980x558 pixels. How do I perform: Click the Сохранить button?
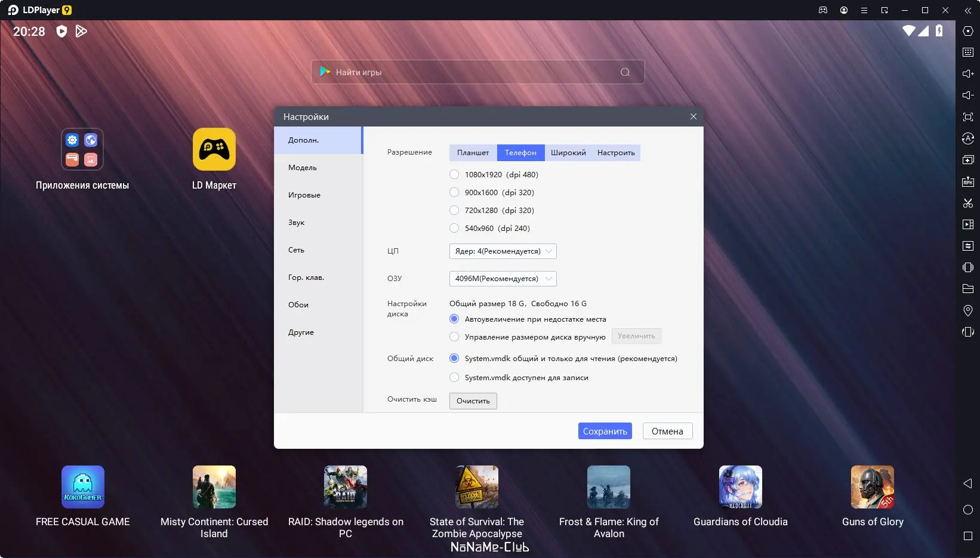[605, 431]
